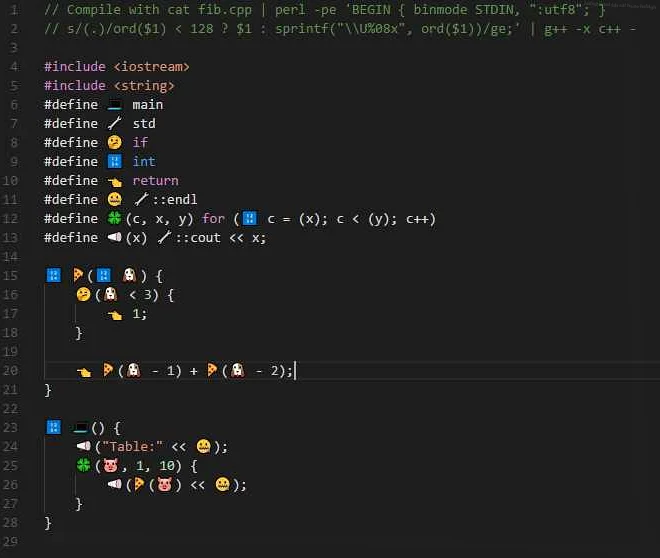Click the <string> include header
This screenshot has height=558, width=660.
coord(144,85)
